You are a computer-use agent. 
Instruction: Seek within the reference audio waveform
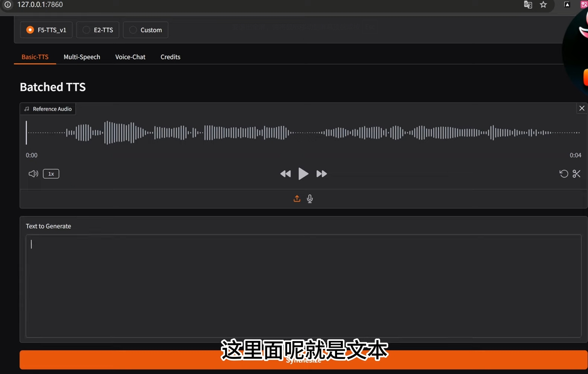(x=304, y=133)
